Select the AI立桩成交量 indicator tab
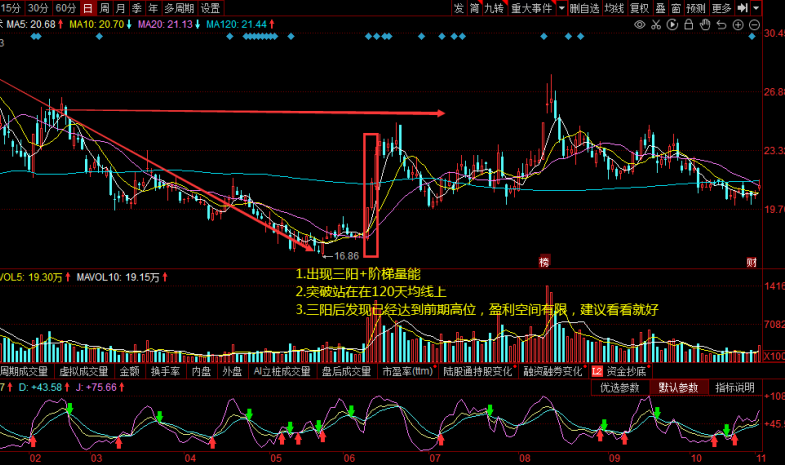Screen dimensions: 785x465 pyautogui.click(x=282, y=371)
